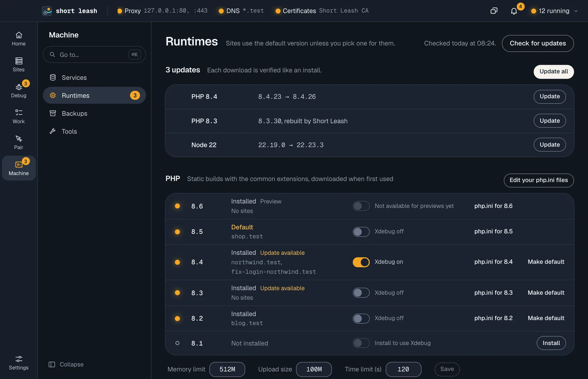Click the Upload size 100M field
Screen dimensions: 588x379
pos(314,369)
